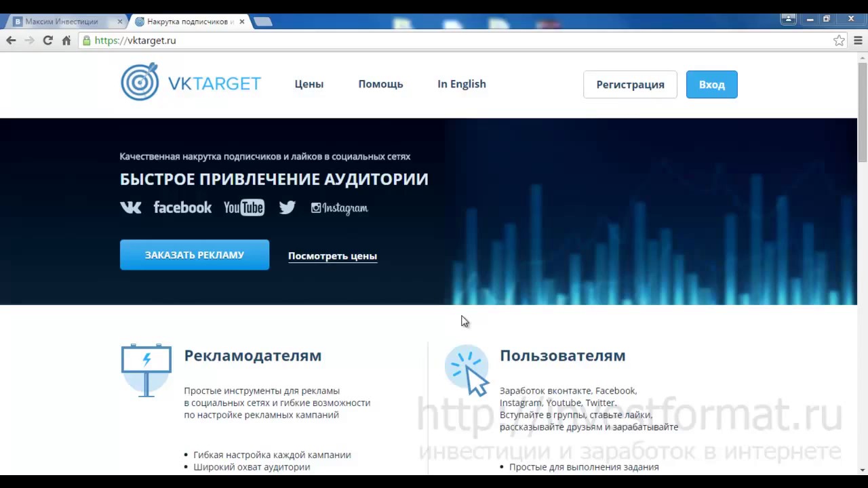Click text Гибкая настройка каждой кампании

[272, 455]
